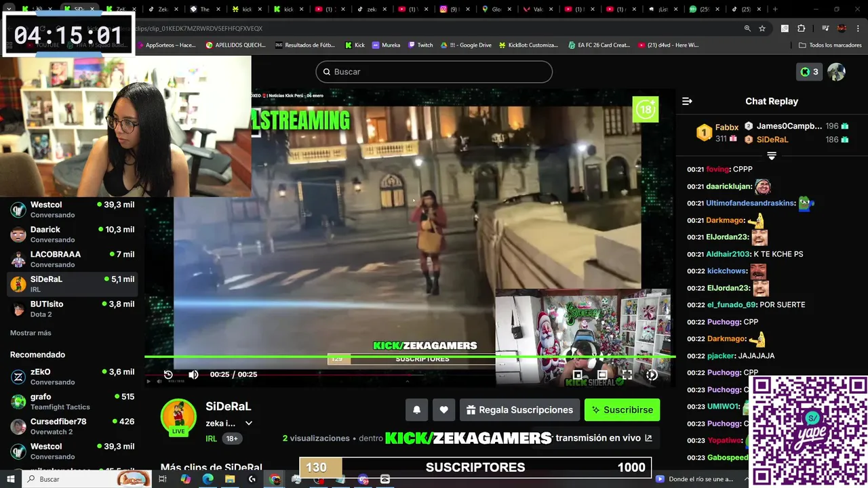Open File Explorer from the taskbar

(x=230, y=479)
